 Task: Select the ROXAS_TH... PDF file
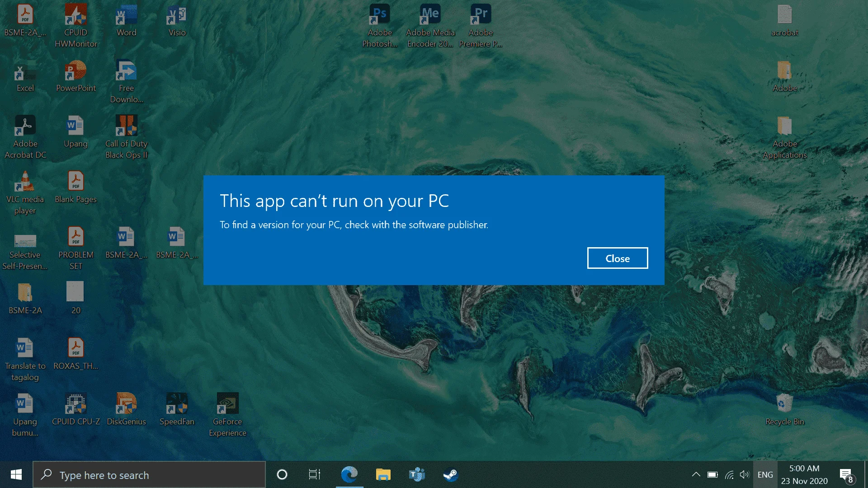point(75,354)
